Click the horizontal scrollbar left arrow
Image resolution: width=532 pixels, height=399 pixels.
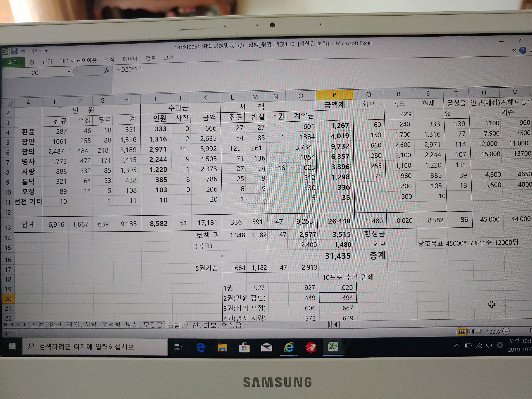(x=336, y=325)
